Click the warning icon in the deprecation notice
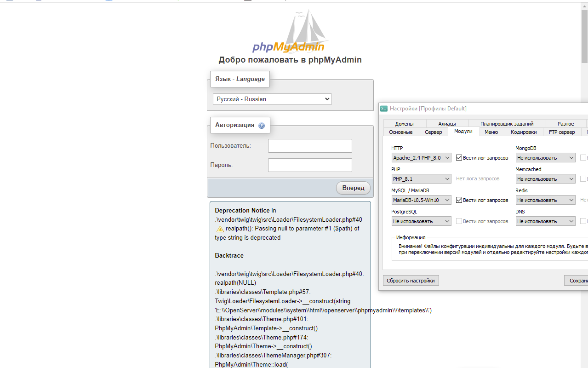 coord(220,229)
